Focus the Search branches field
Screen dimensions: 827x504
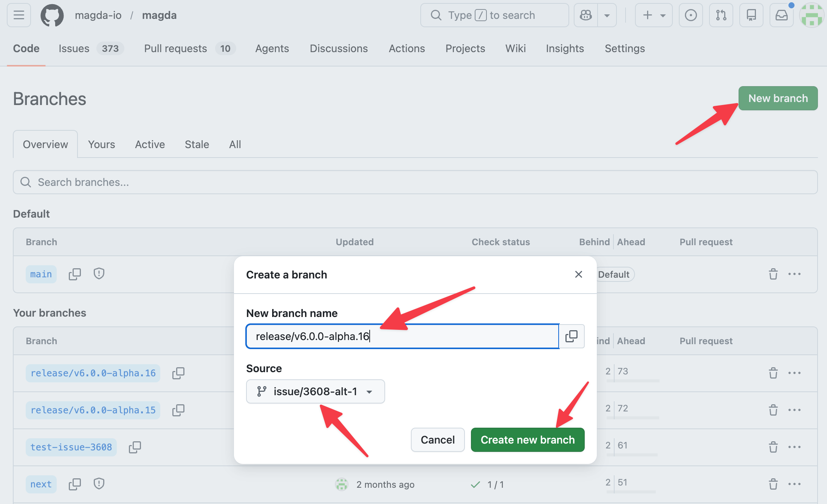coord(415,182)
